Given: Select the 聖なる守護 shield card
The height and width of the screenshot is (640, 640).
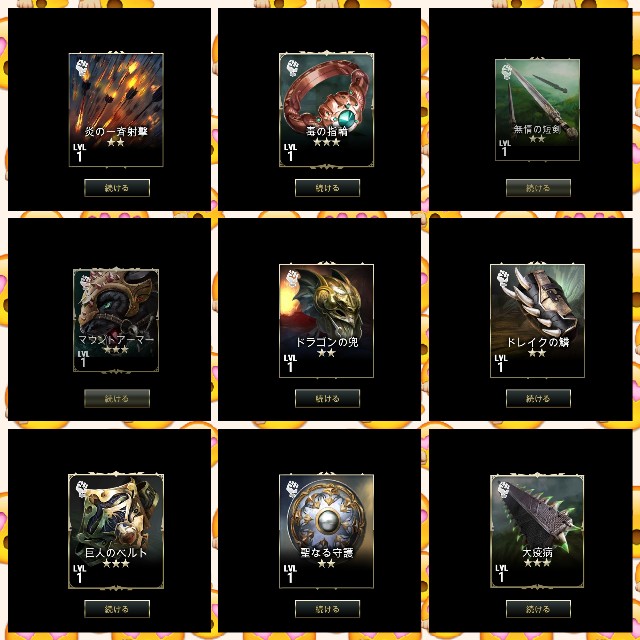Looking at the screenshot, I should pos(327,531).
